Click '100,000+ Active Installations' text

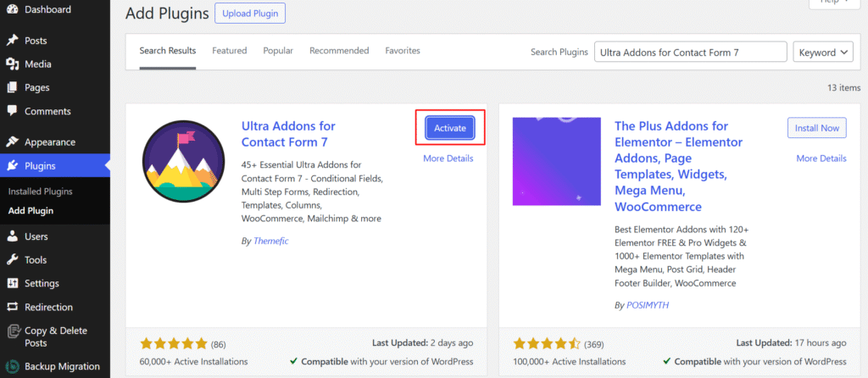pos(570,361)
